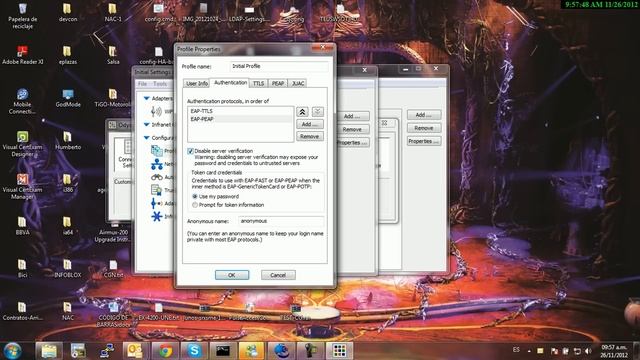The width and height of the screenshot is (640, 360).
Task: Click the Windows Start orb
Action: point(12,351)
